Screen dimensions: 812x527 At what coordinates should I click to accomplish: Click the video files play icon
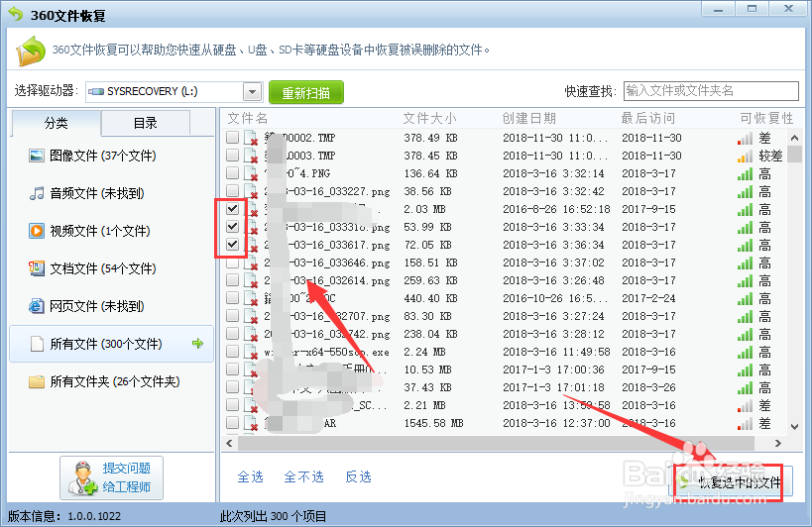tap(37, 231)
